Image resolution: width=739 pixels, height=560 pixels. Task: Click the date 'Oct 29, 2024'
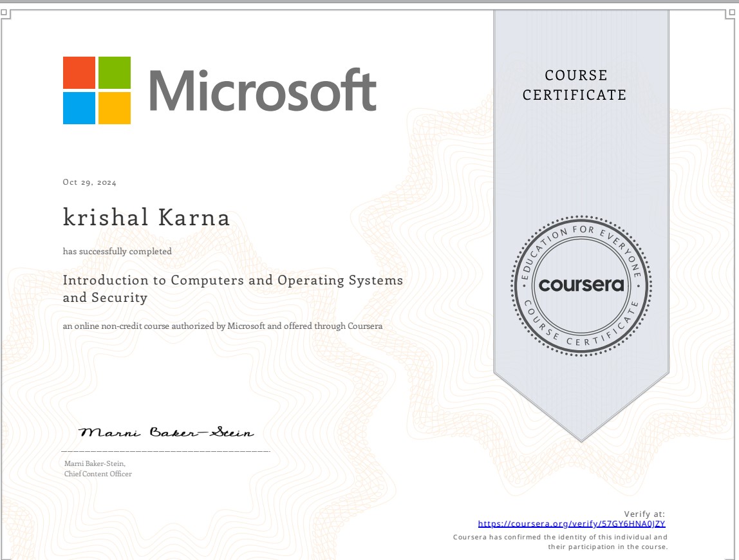pyautogui.click(x=89, y=183)
